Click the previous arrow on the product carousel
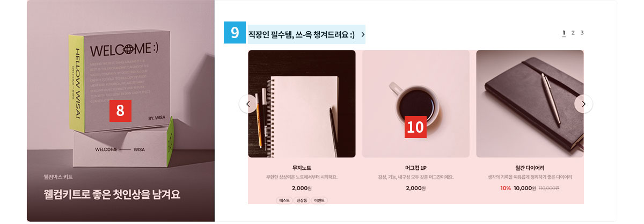644x224 pixels. [x=248, y=104]
